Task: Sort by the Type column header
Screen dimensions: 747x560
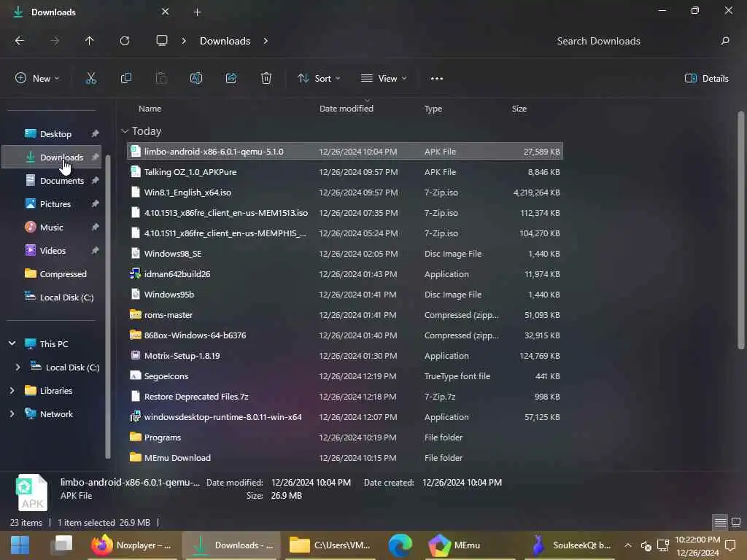Action: 433,109
